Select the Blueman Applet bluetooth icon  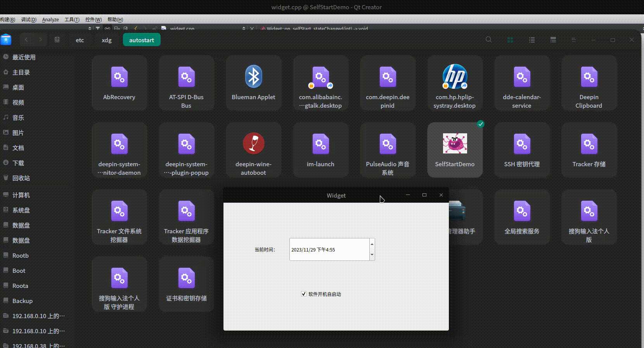(253, 76)
